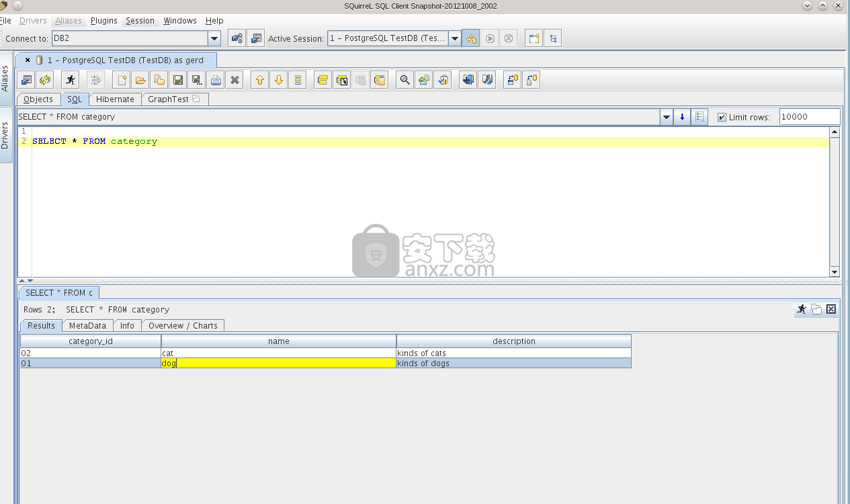
Task: Open the Active Session dropdown
Action: tap(455, 38)
